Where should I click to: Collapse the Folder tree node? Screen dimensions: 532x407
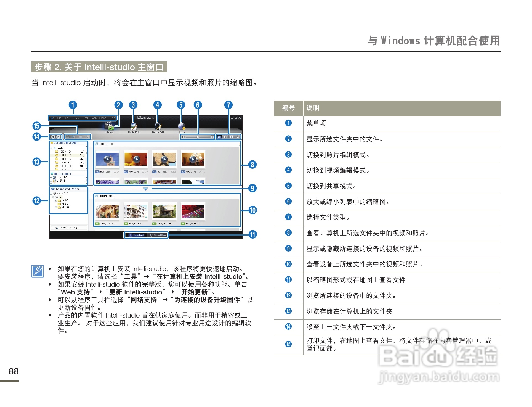pyautogui.click(x=51, y=148)
